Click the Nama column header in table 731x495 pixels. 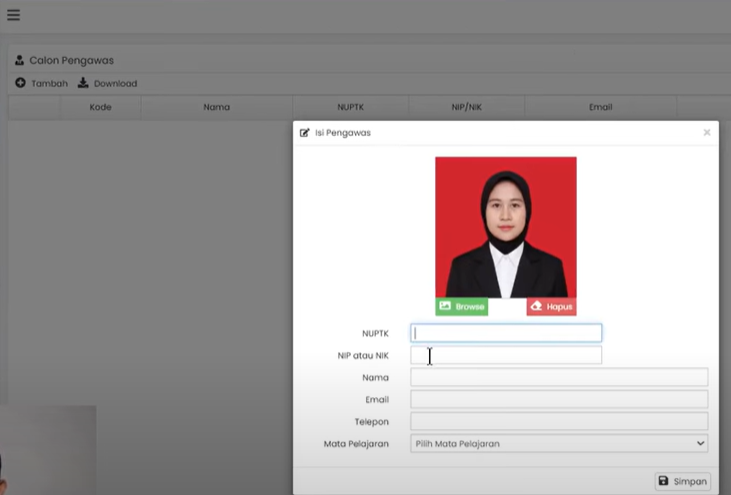click(216, 107)
